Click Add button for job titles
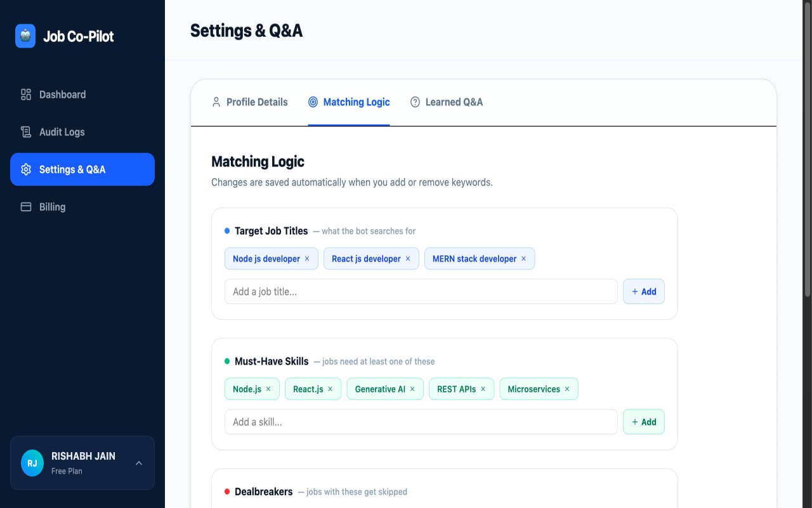The width and height of the screenshot is (812, 508). coord(644,291)
